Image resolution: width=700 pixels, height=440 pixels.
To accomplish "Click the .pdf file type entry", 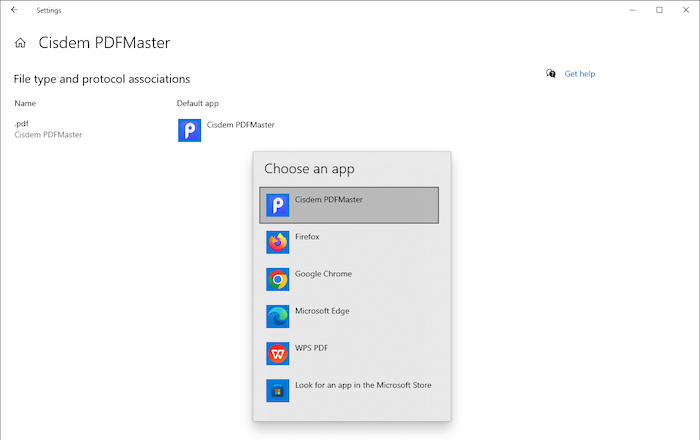I will click(x=21, y=123).
